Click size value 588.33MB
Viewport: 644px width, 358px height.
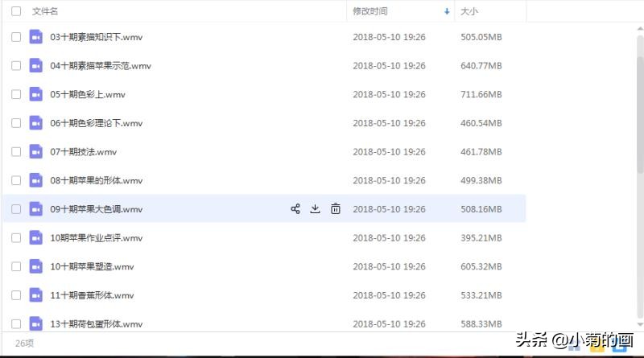(x=481, y=324)
